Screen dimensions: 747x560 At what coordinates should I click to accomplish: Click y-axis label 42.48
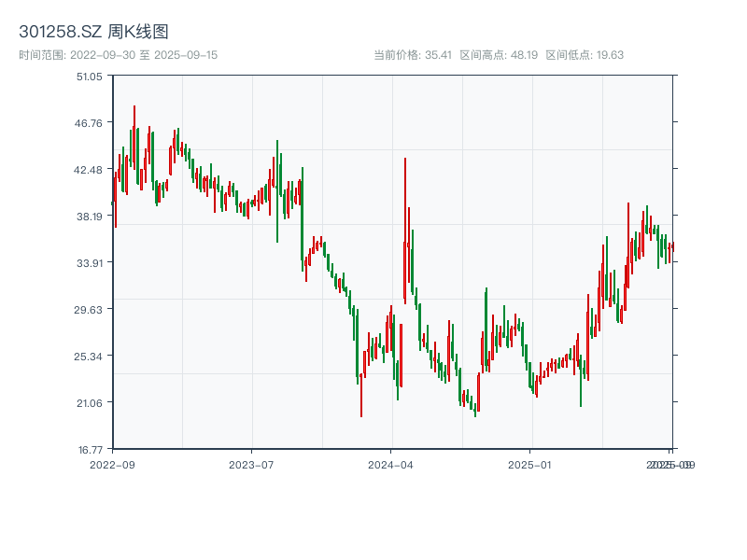pos(88,170)
